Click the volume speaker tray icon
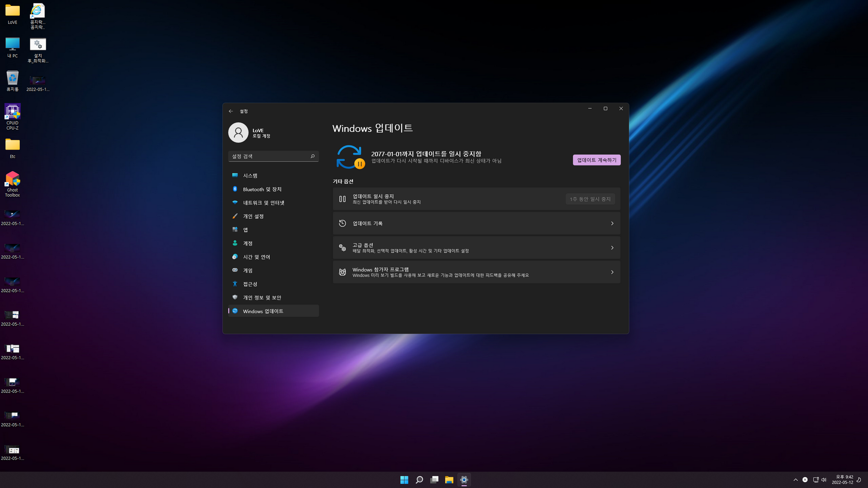Image resolution: width=868 pixels, height=488 pixels. (x=824, y=480)
